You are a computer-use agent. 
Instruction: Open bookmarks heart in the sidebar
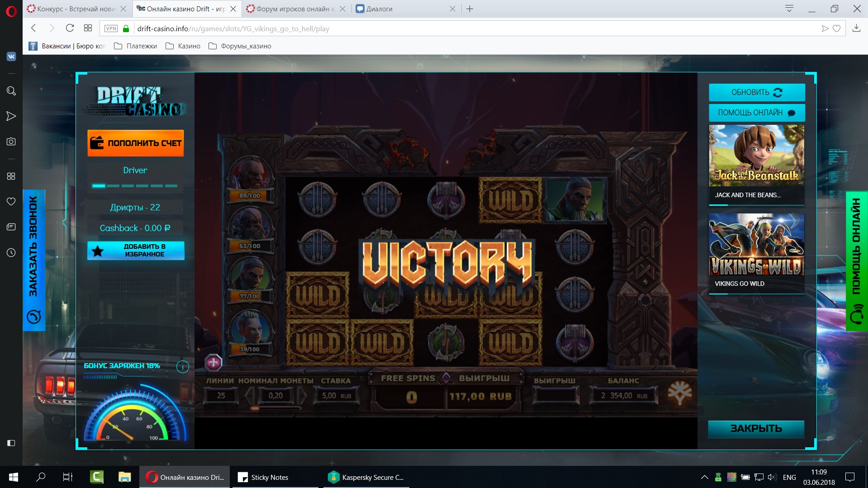(11, 201)
